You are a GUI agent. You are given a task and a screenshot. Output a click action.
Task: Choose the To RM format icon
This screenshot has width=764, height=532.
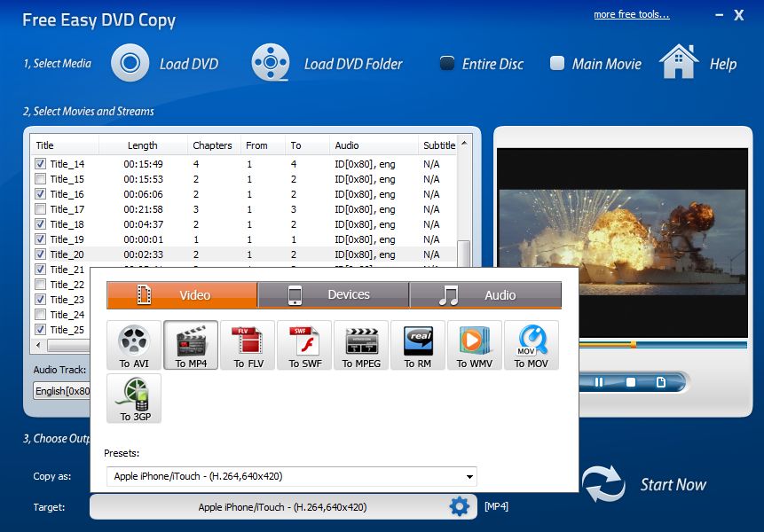point(418,345)
